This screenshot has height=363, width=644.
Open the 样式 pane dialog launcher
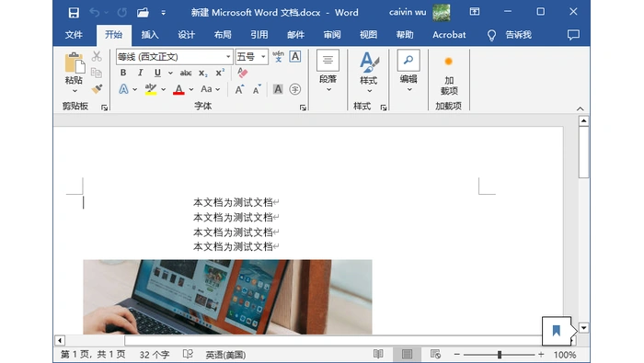coord(384,108)
